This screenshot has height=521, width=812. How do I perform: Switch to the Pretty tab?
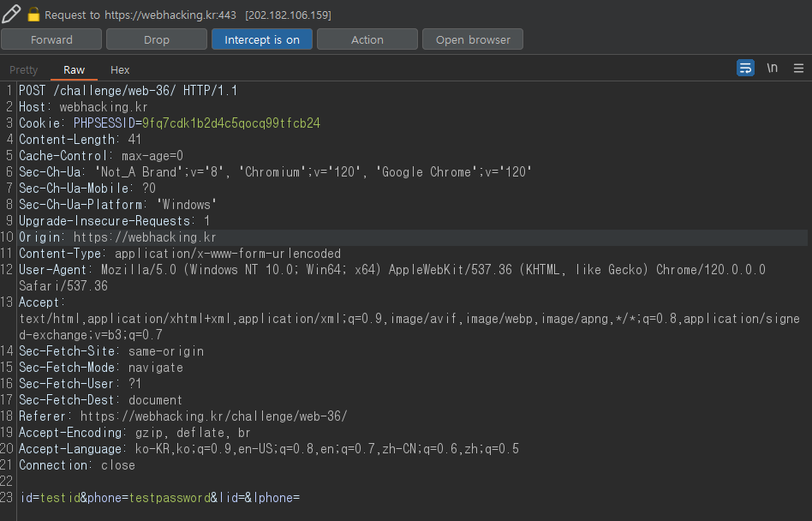pos(24,70)
